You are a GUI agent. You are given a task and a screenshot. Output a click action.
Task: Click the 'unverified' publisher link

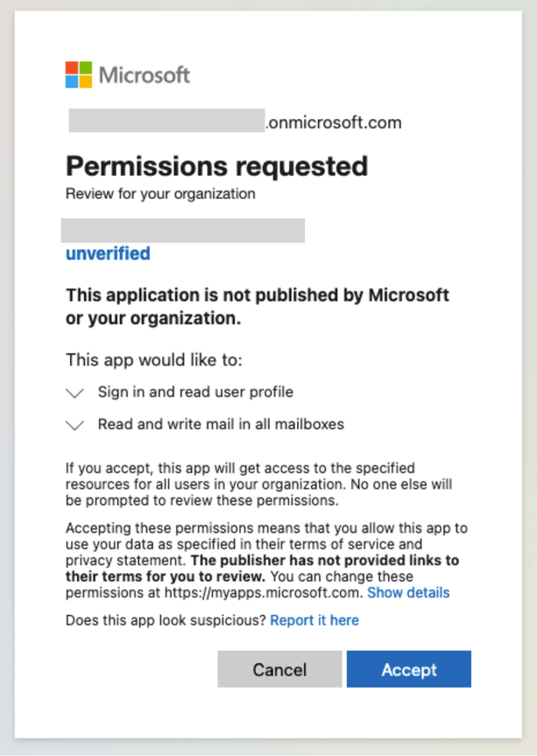tap(107, 254)
